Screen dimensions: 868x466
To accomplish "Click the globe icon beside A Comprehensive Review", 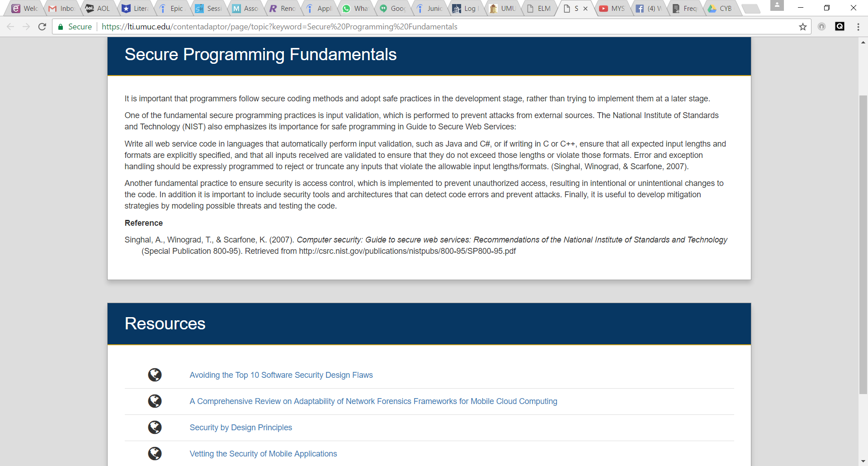I will click(155, 401).
